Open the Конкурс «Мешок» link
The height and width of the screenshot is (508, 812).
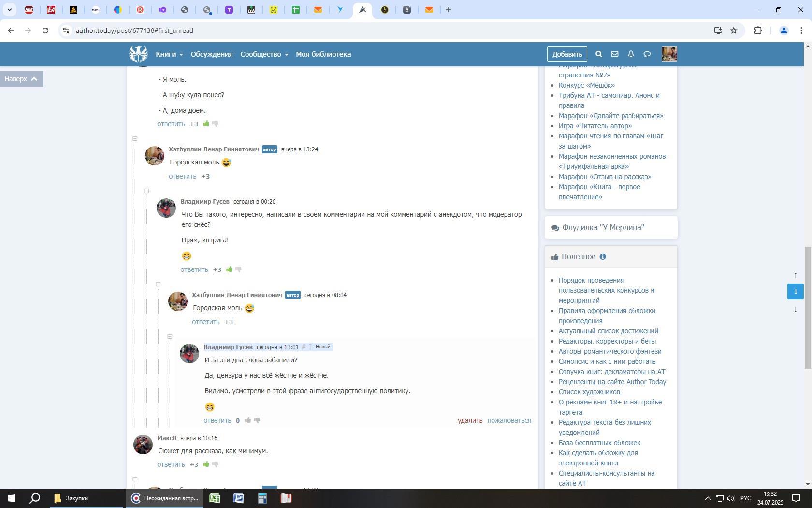(x=587, y=85)
